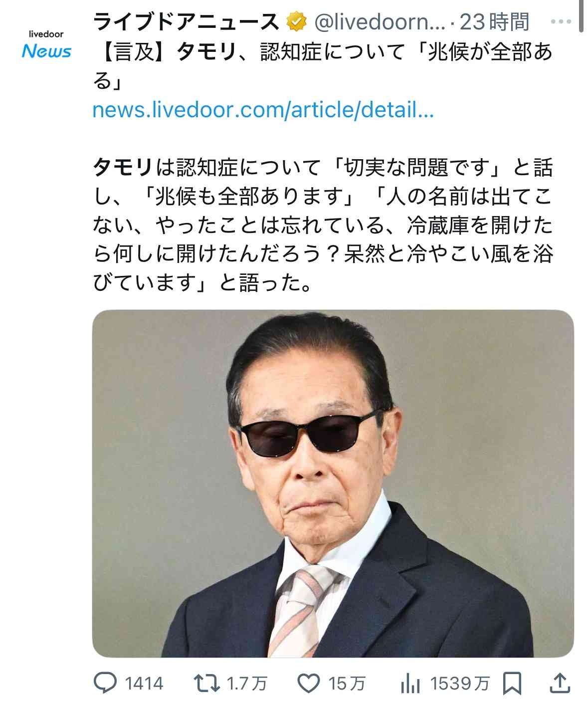Image resolution: width=588 pixels, height=708 pixels.
Task: Open the share arrow icon
Action: coord(560,683)
